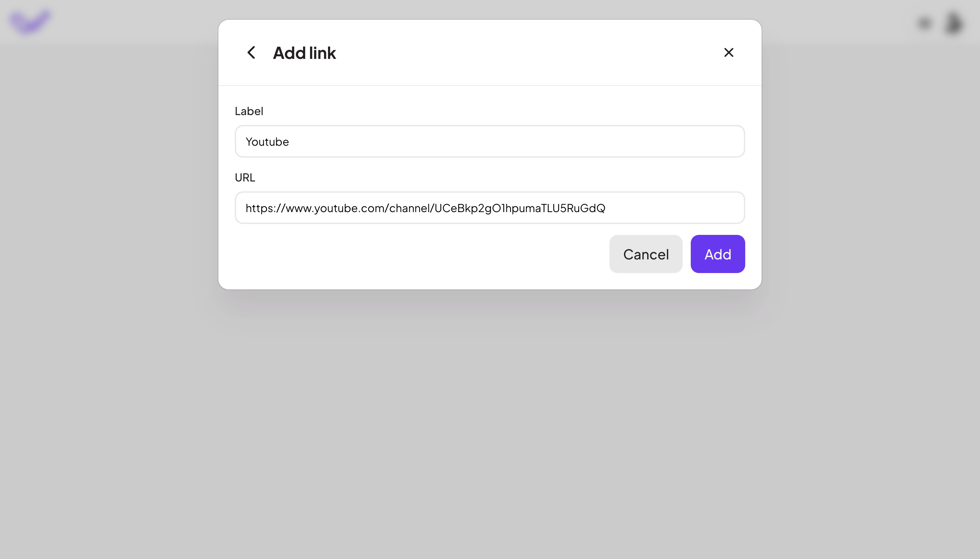980x559 pixels.
Task: Click the Youtube text in the Label box
Action: coord(268,141)
